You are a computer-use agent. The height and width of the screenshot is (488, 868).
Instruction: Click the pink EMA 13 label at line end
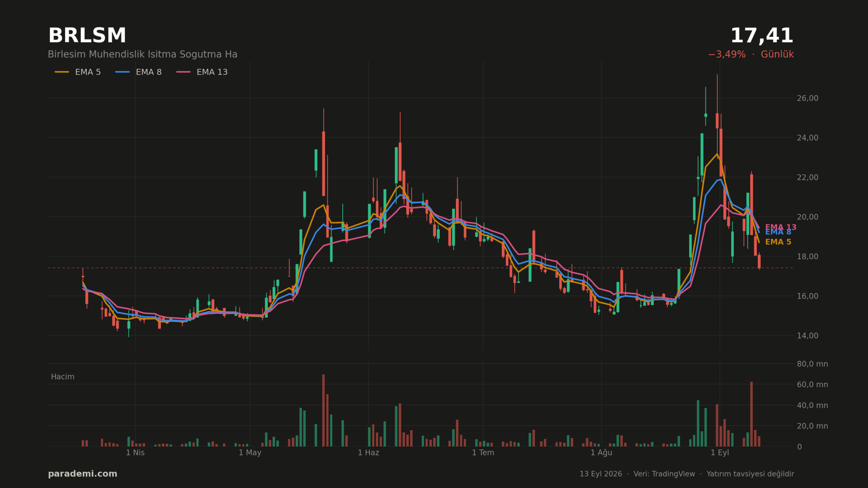[x=781, y=228]
